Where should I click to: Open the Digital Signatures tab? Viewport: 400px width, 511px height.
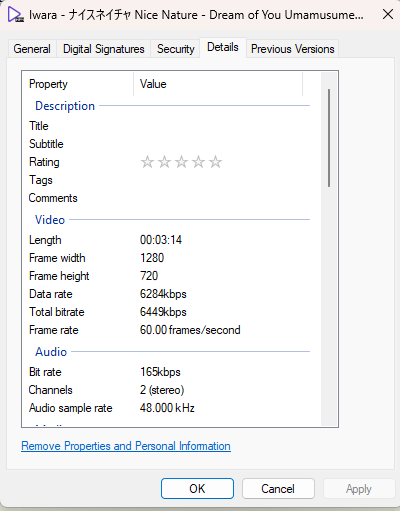[x=104, y=49]
